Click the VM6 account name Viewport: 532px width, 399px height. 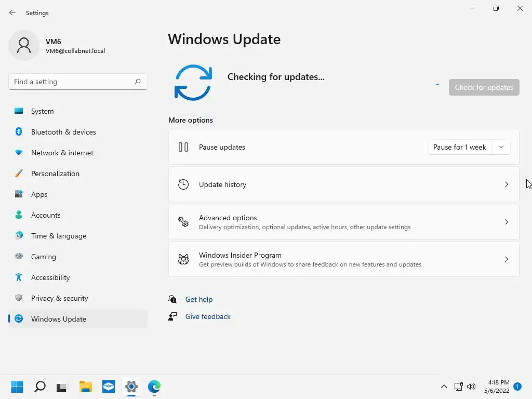54,42
